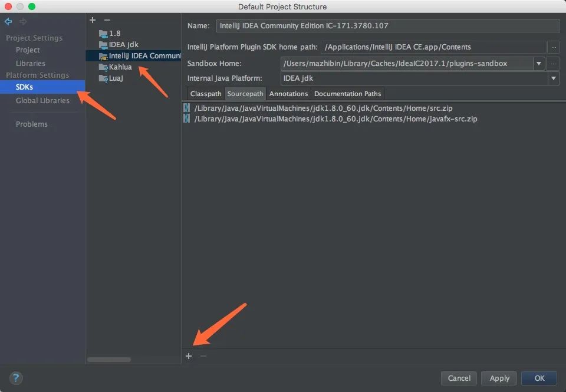Click the LuaJ SDK folder icon
Screen dimensions: 566x392
pos(103,78)
